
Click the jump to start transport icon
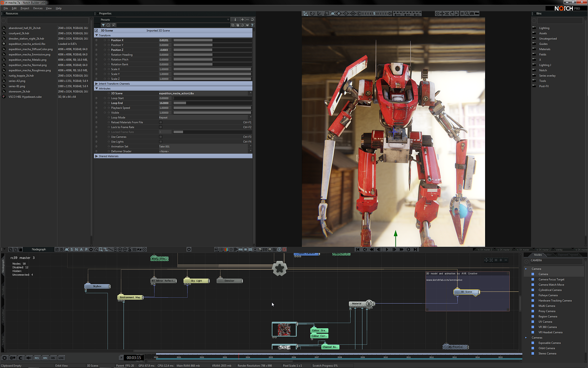point(358,250)
